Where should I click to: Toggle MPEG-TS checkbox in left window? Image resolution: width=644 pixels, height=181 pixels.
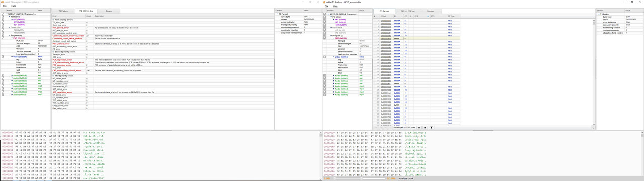pos(3,14)
